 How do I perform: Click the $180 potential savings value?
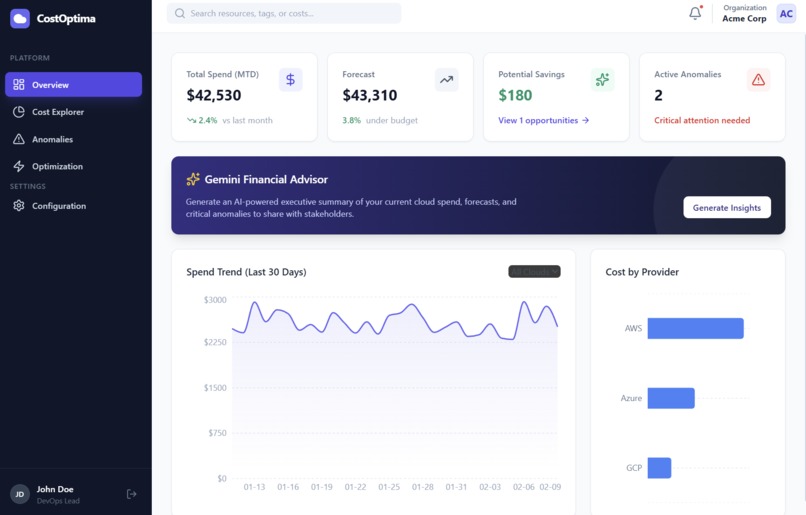[x=515, y=95]
